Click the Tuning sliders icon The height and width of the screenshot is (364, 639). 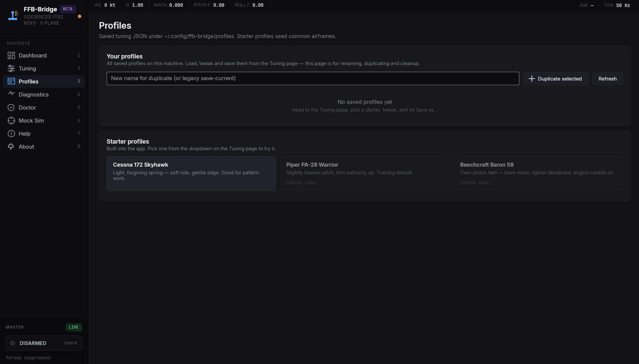pos(11,68)
